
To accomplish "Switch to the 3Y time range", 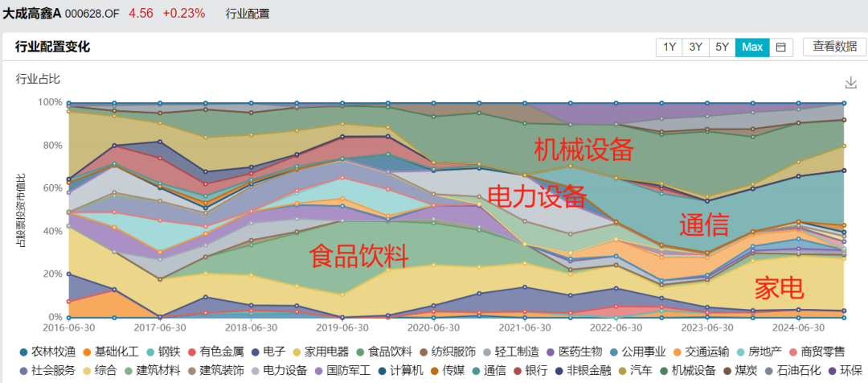I will pyautogui.click(x=695, y=47).
